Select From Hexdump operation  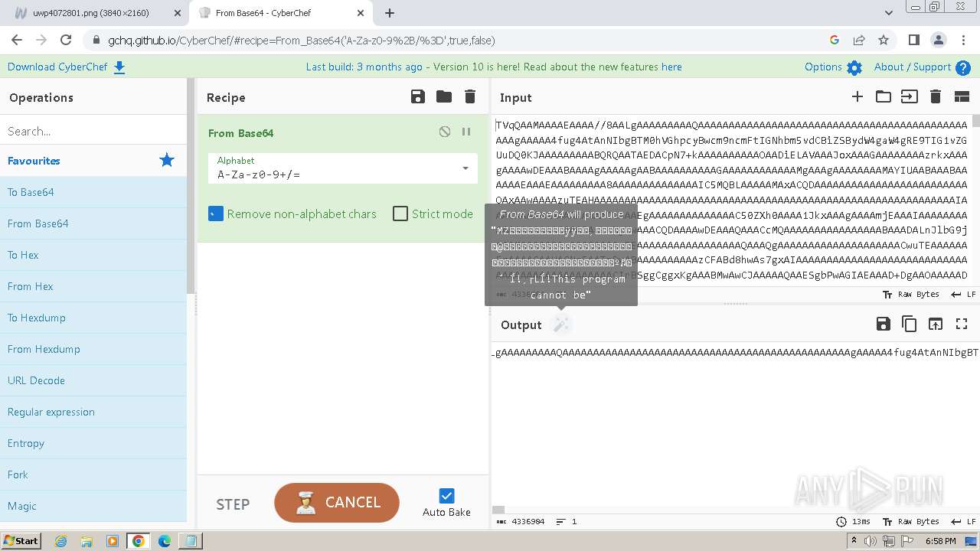(93, 349)
